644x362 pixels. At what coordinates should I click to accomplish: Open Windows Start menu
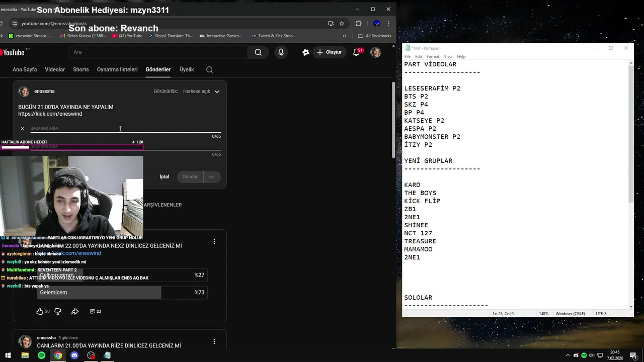pyautogui.click(x=8, y=355)
